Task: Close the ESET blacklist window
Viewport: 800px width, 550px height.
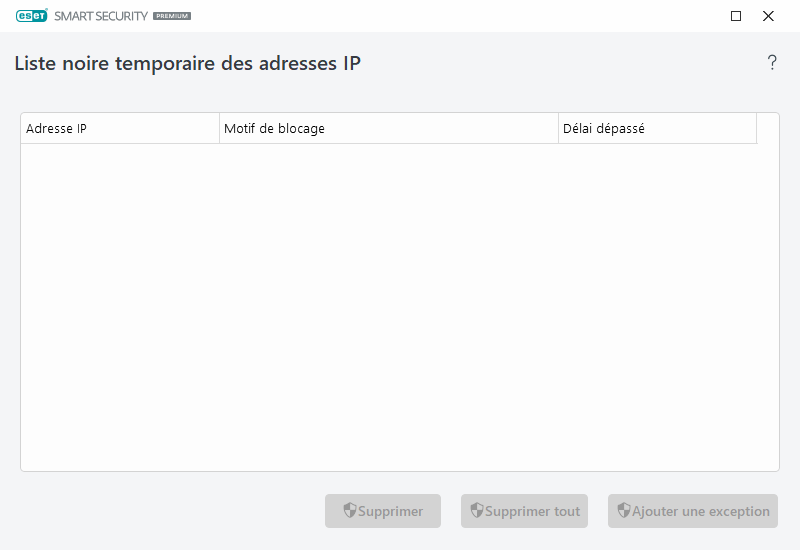Action: pyautogui.click(x=768, y=16)
